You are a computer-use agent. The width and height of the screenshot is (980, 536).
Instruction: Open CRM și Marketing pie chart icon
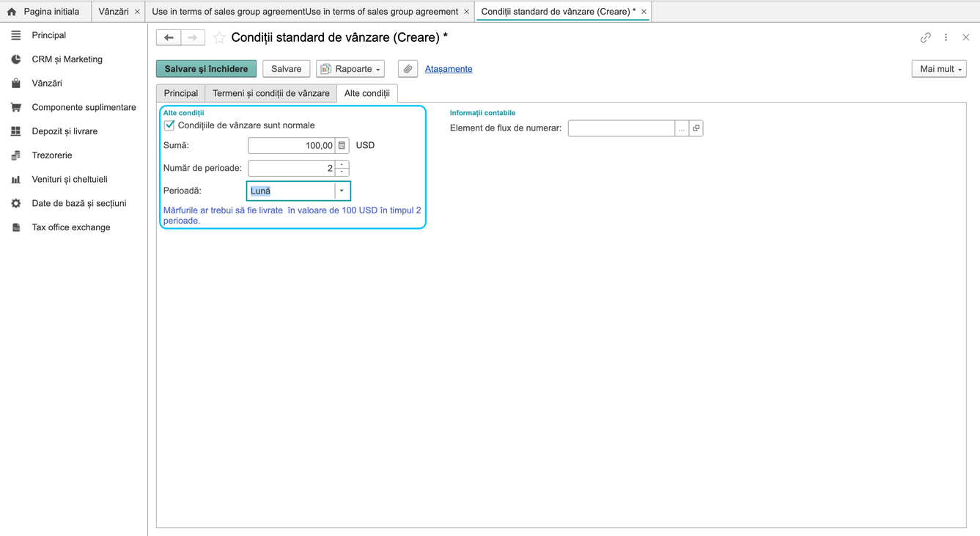[x=16, y=59]
